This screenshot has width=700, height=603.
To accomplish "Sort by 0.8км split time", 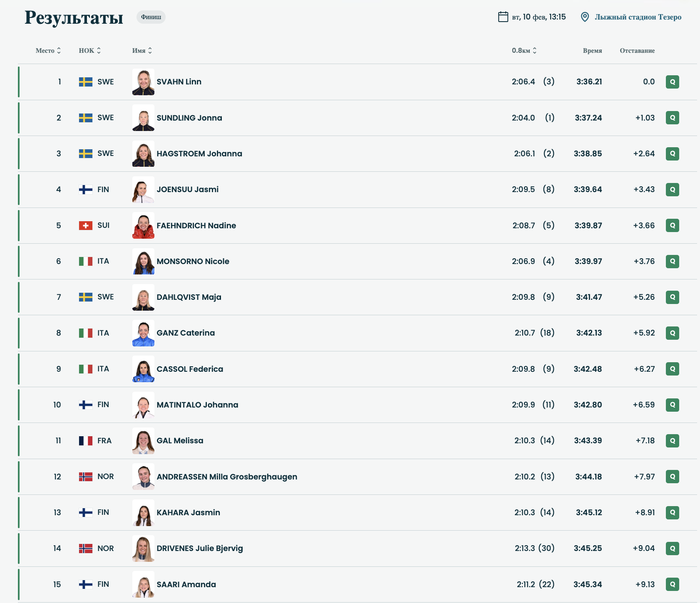I will coord(524,51).
